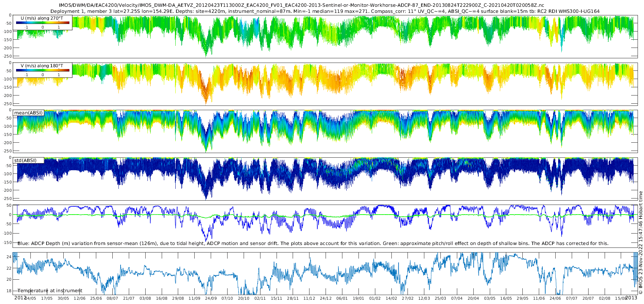
Task: Click the '03/08' date tick label
Action: point(145,298)
